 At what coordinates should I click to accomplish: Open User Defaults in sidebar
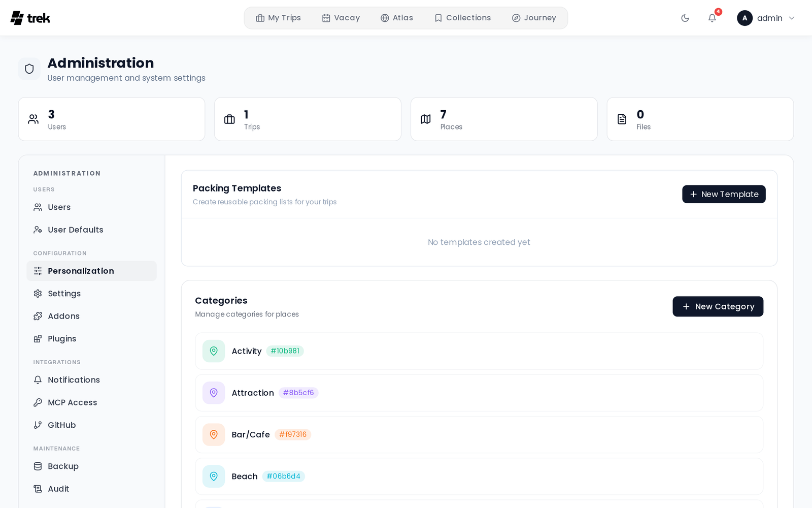91,230
